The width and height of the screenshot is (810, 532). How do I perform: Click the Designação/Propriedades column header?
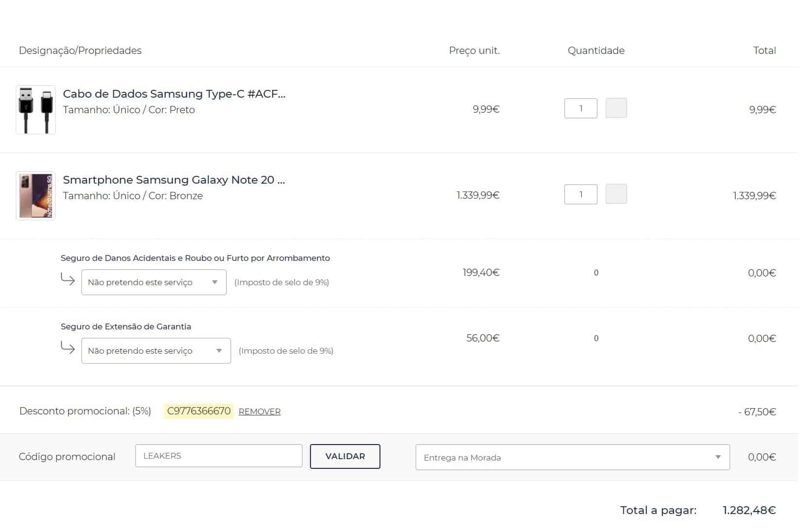coord(80,51)
